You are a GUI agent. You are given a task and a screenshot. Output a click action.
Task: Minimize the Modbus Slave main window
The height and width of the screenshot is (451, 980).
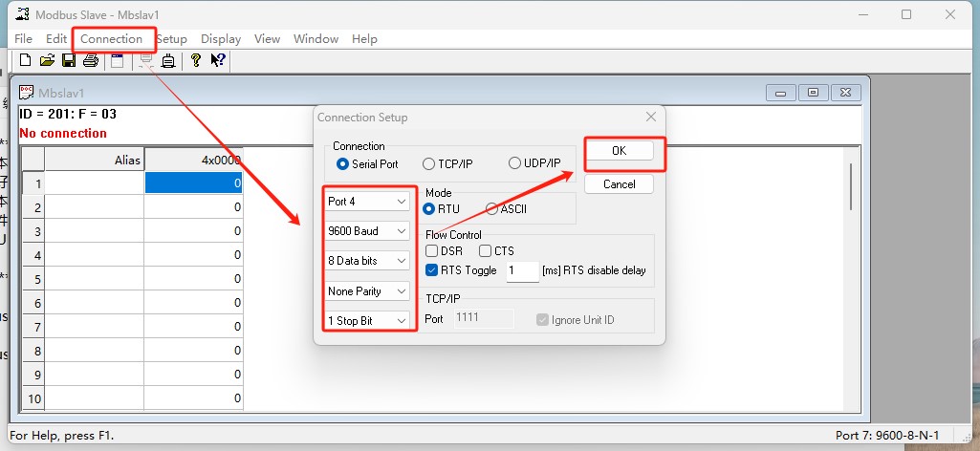(862, 14)
